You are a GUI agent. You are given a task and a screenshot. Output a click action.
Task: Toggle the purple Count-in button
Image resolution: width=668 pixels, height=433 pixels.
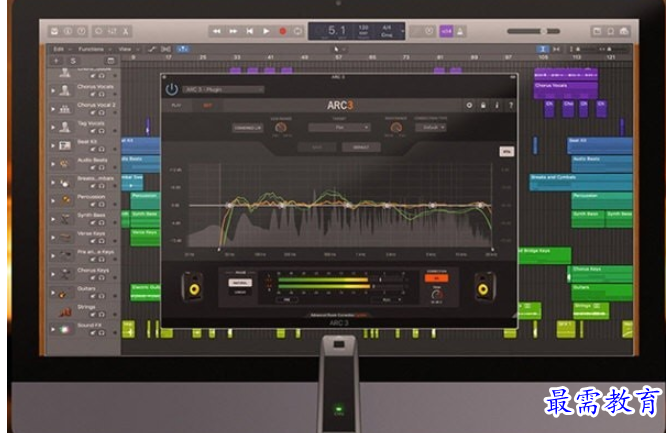coord(446,31)
